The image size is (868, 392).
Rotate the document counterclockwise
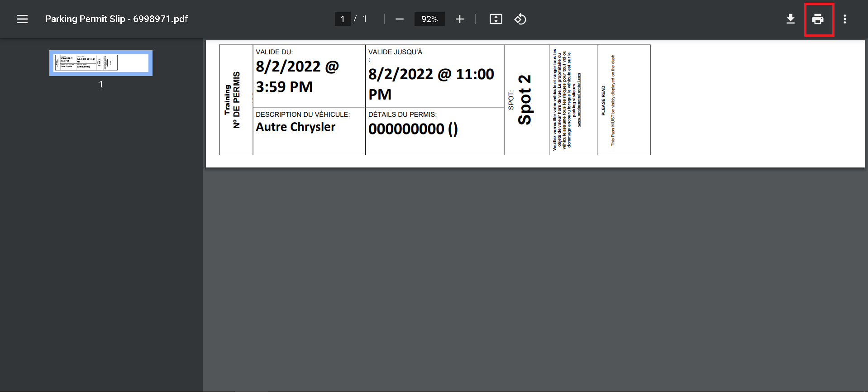(520, 19)
